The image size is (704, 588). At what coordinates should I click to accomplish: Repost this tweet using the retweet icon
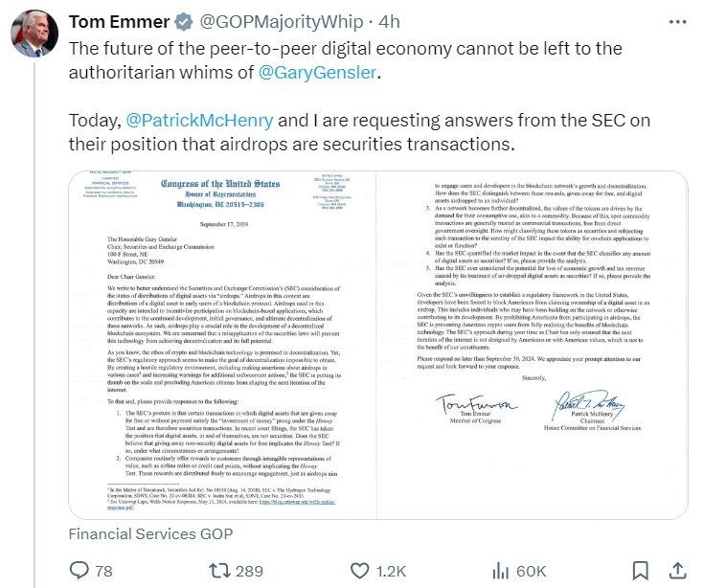[219, 571]
